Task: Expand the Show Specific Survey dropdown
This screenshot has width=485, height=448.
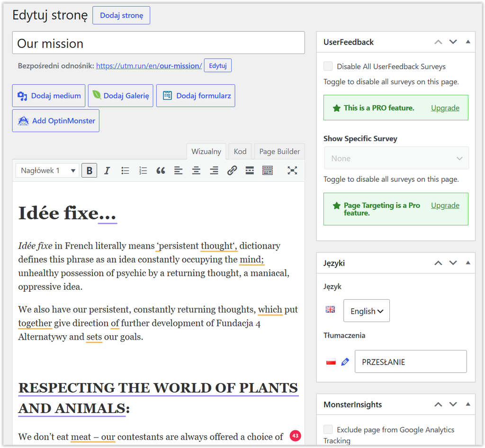Action: tap(396, 158)
